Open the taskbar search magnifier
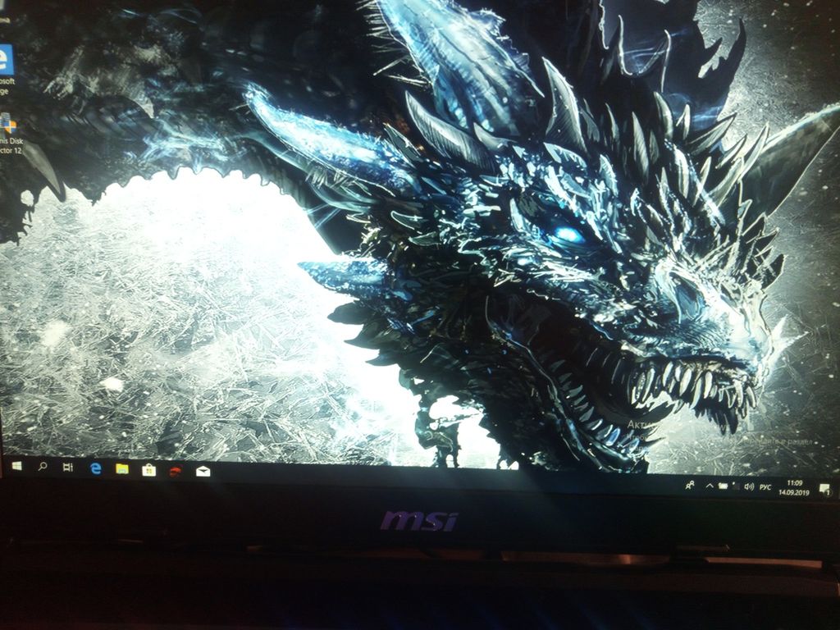840x630 pixels. click(43, 467)
